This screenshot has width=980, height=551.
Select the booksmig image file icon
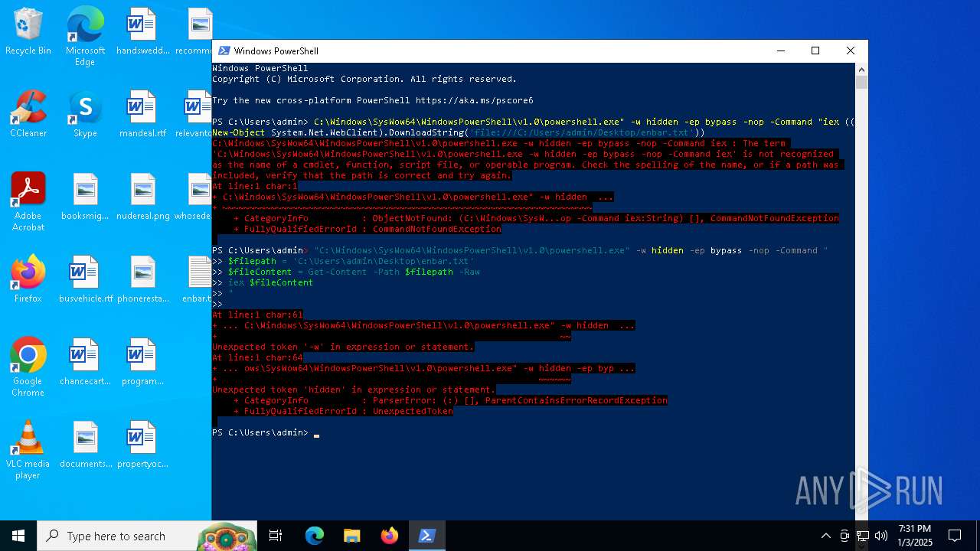tap(85, 197)
